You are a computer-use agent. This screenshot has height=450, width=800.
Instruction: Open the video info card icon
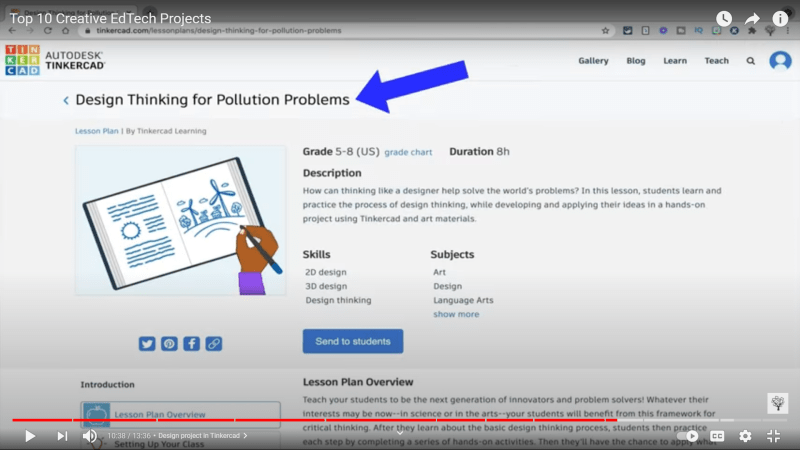pos(780,19)
